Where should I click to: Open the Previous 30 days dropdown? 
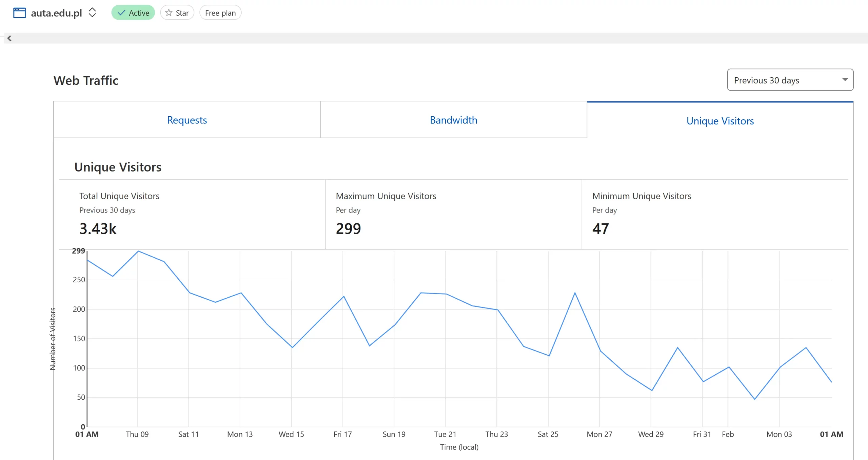tap(790, 80)
